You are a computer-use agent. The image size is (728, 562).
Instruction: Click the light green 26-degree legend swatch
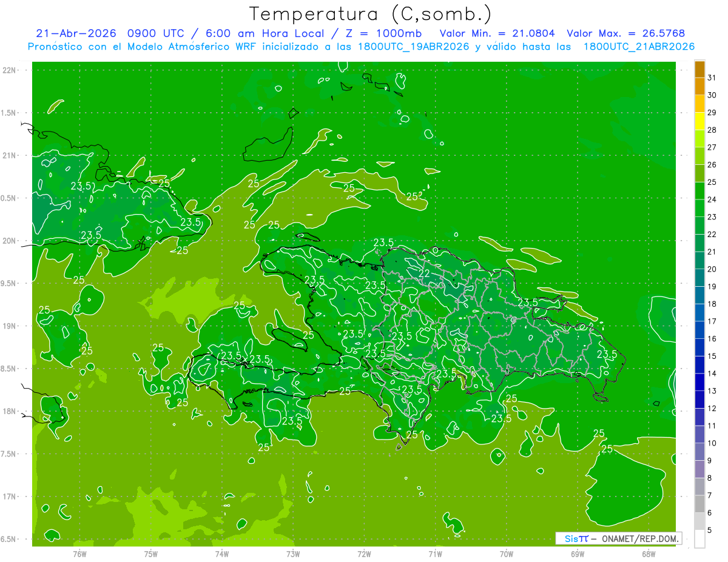(699, 156)
